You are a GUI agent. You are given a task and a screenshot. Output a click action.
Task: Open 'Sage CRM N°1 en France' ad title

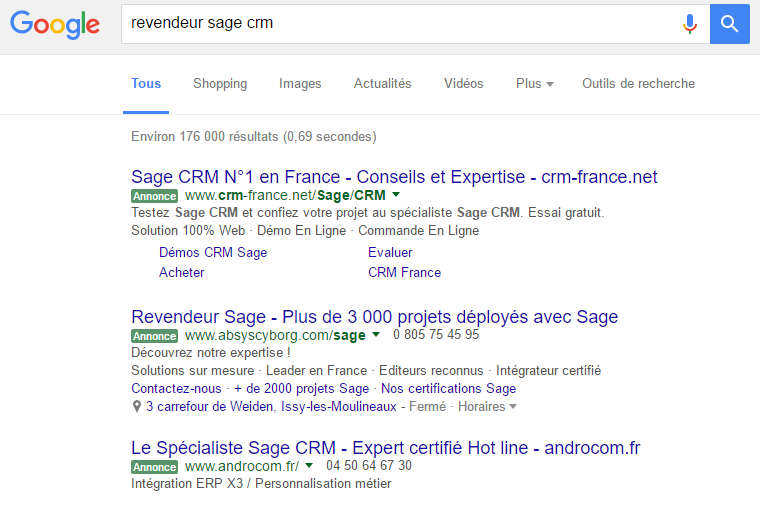coord(394,177)
